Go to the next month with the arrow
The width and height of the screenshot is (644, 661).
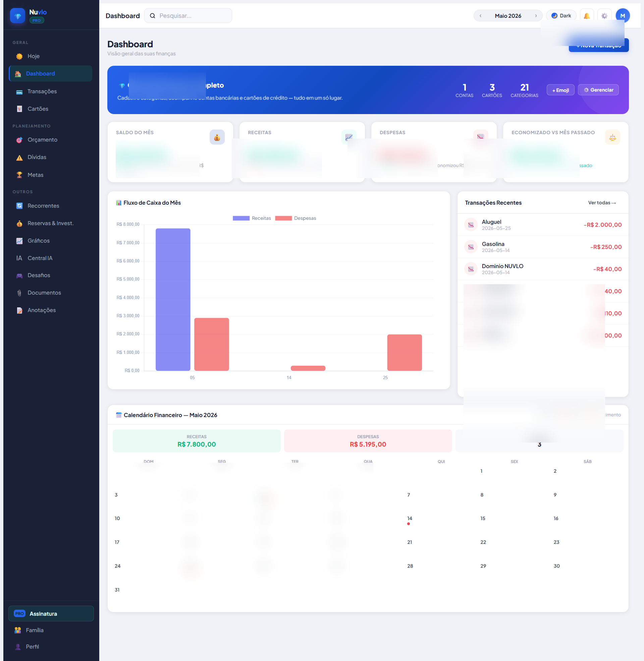click(x=536, y=15)
